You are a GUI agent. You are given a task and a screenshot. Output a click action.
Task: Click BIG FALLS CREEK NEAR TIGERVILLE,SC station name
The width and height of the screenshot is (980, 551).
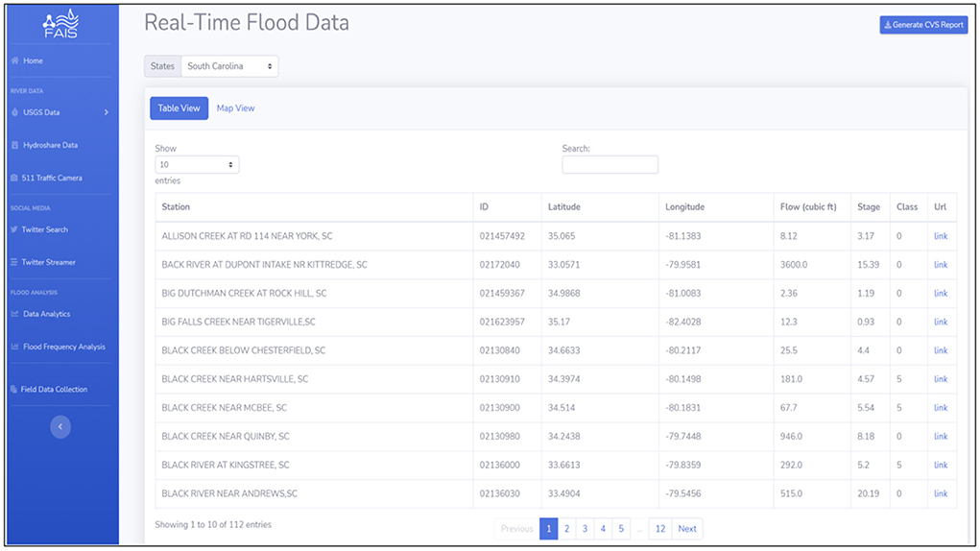239,323
